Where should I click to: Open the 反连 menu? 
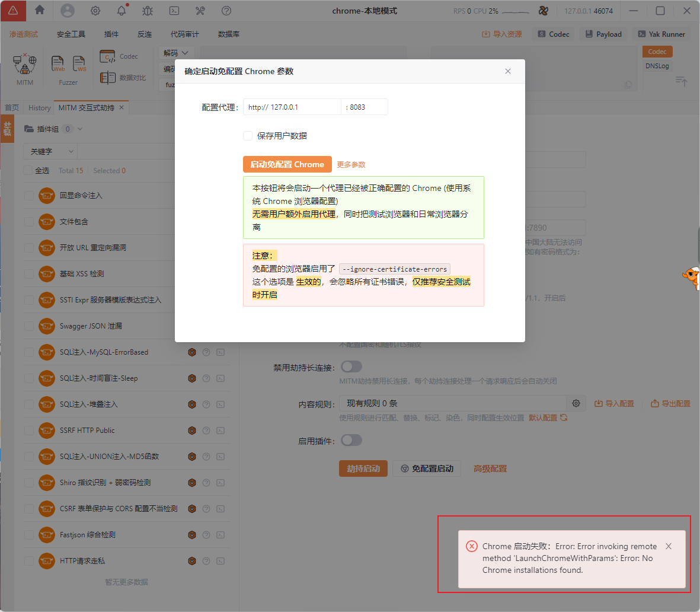point(145,34)
